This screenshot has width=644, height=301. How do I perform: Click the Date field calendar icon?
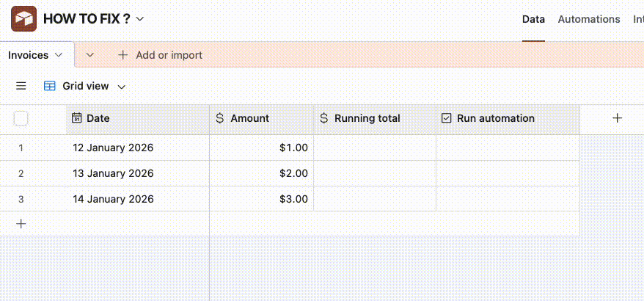77,118
